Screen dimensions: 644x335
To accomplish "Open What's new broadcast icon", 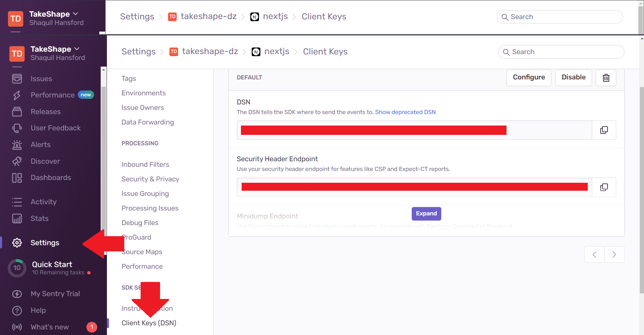I will [17, 327].
